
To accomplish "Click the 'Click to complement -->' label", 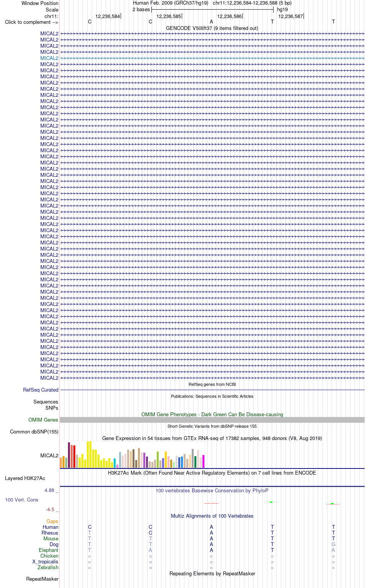I will pos(32,22).
